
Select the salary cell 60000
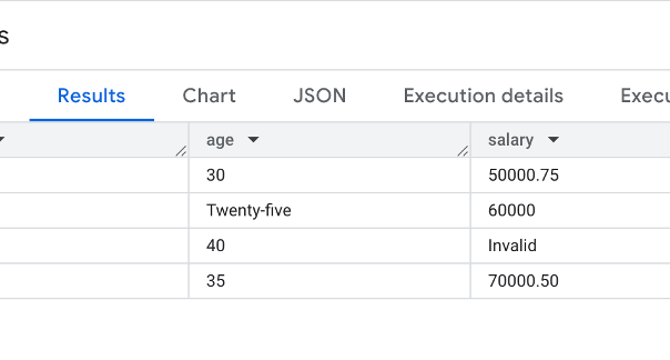coord(570,211)
